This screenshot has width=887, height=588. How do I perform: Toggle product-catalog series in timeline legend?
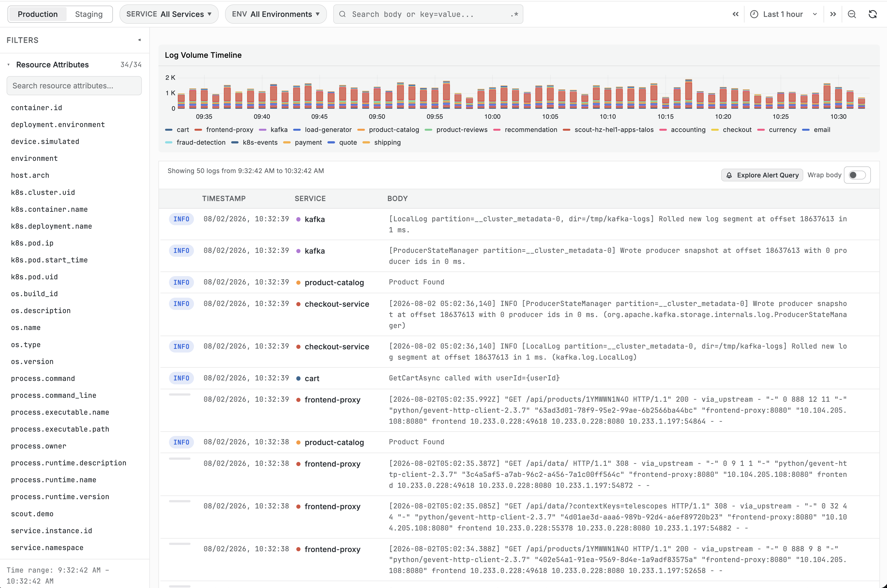388,130
